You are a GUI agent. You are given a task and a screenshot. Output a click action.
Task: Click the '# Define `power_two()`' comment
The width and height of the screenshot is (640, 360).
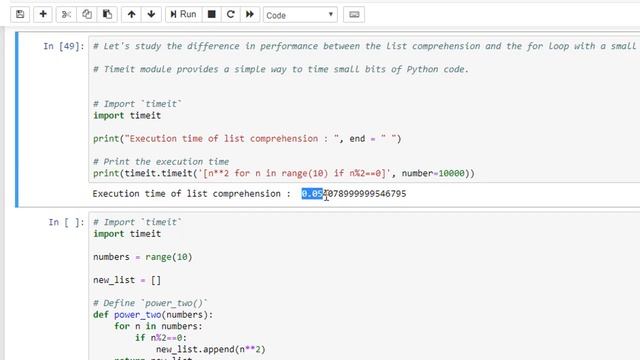coord(150,303)
